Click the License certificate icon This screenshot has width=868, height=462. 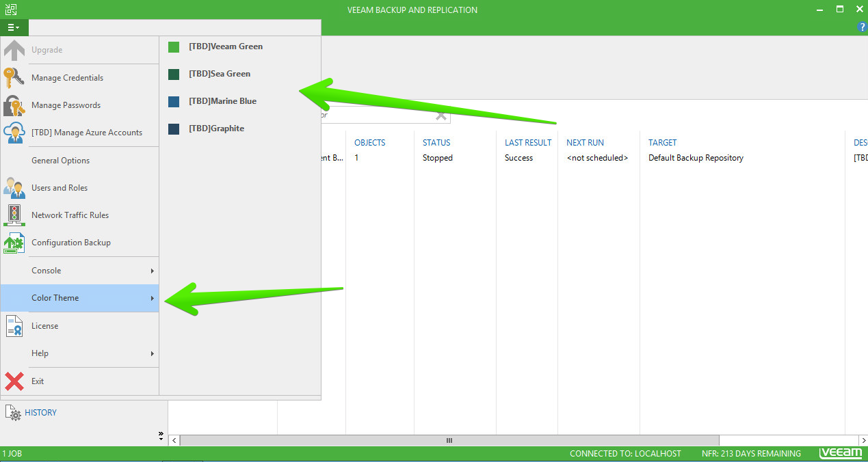pyautogui.click(x=14, y=326)
